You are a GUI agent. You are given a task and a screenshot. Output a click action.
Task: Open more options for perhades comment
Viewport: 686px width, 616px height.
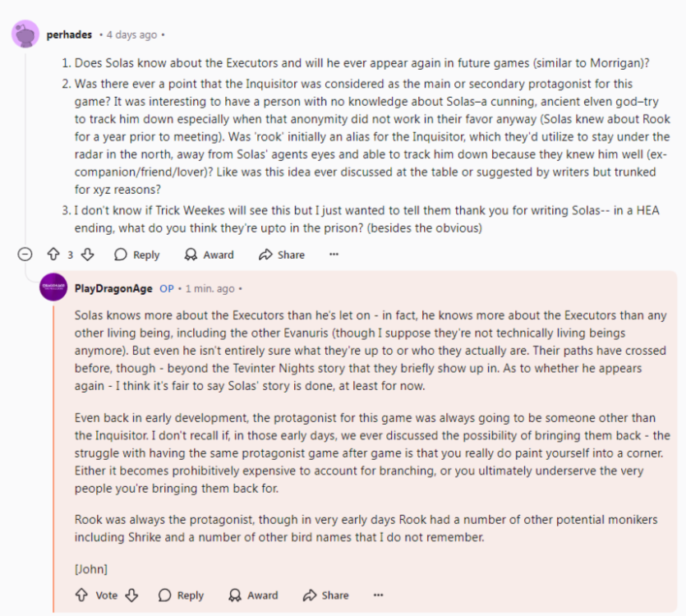point(334,255)
